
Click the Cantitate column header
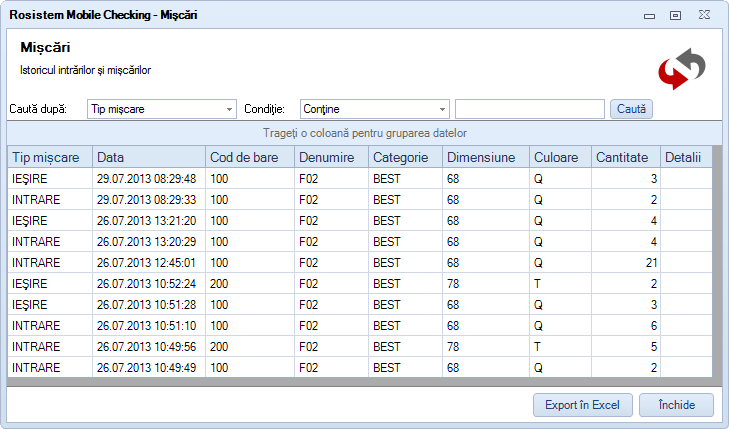625,157
